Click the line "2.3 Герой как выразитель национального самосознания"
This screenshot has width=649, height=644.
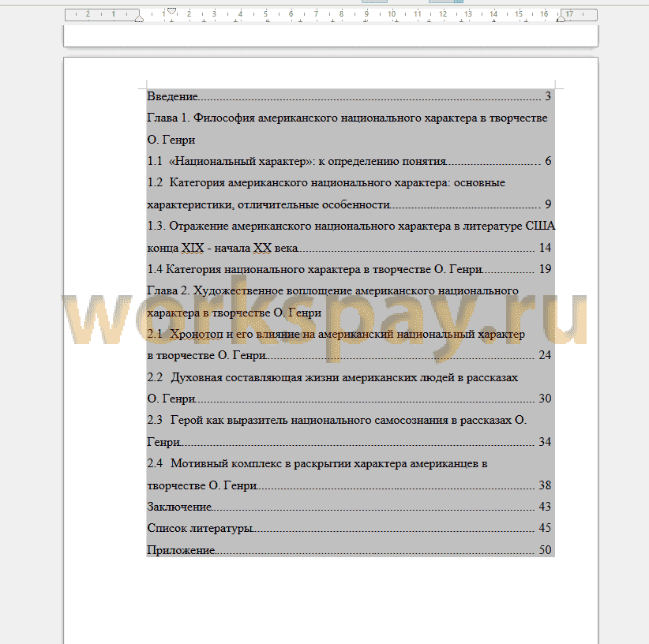[x=336, y=420]
